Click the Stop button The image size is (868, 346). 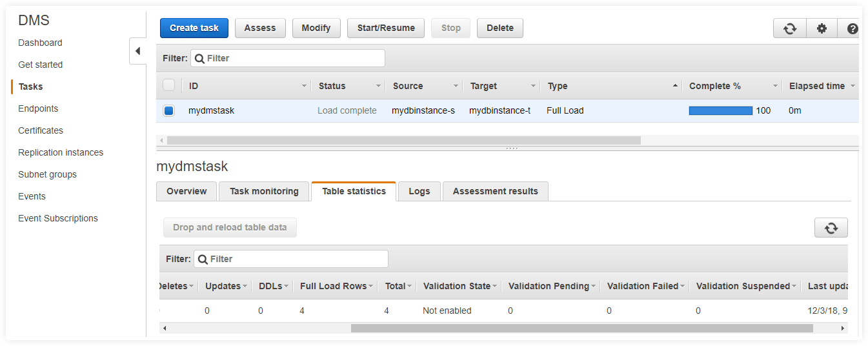click(451, 28)
